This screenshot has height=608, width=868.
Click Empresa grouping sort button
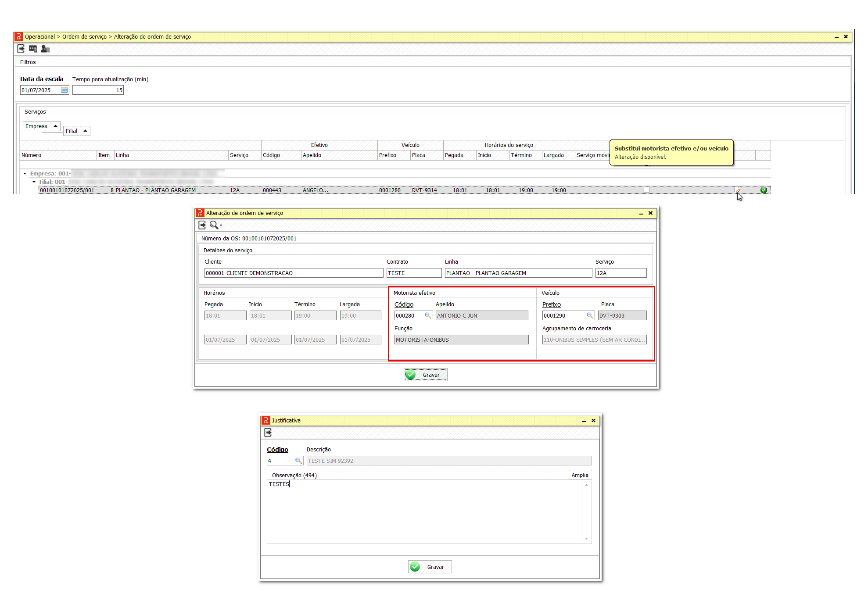coord(41,126)
